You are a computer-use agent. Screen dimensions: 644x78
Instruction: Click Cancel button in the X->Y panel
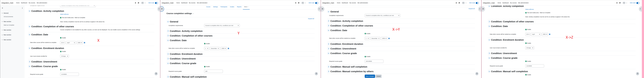pyautogui.click(x=379, y=76)
